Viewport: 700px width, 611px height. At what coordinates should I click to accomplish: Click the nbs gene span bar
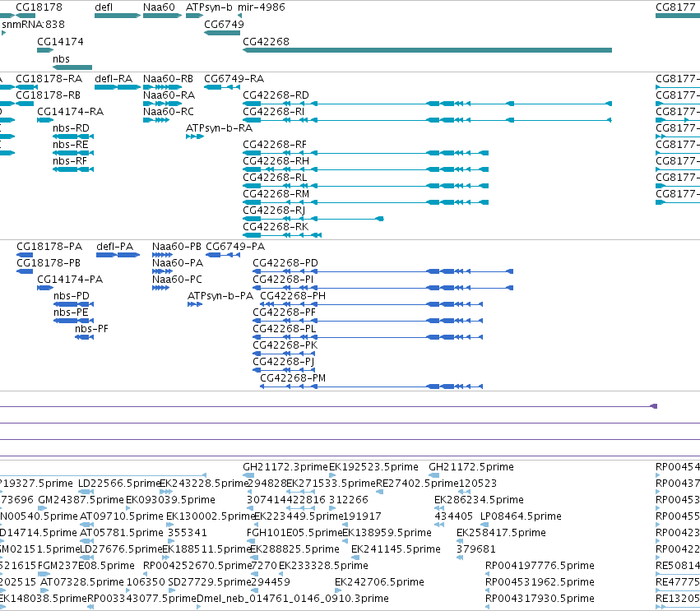72,67
